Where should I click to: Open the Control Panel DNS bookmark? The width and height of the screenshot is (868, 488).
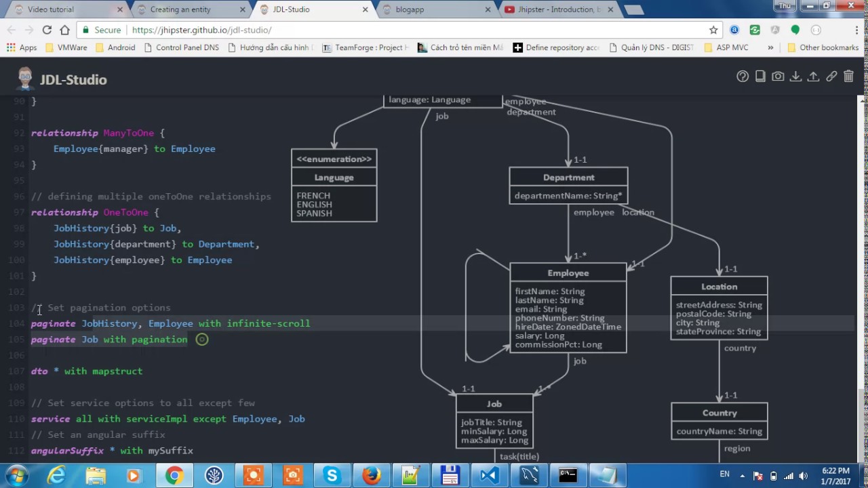coord(181,47)
